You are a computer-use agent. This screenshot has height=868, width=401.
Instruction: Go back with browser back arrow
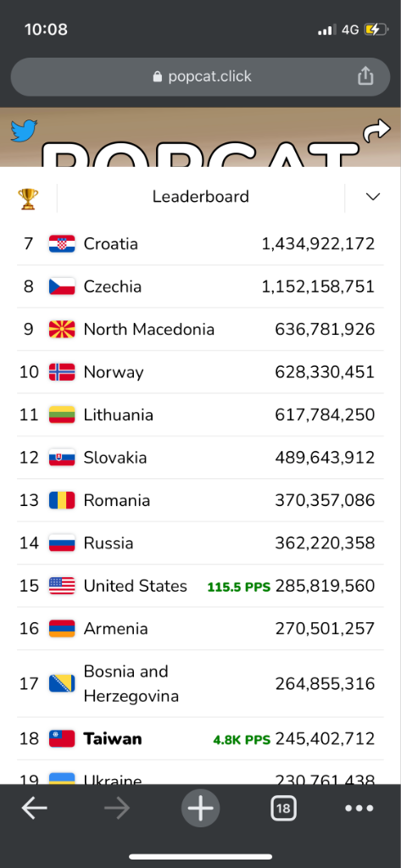click(35, 809)
